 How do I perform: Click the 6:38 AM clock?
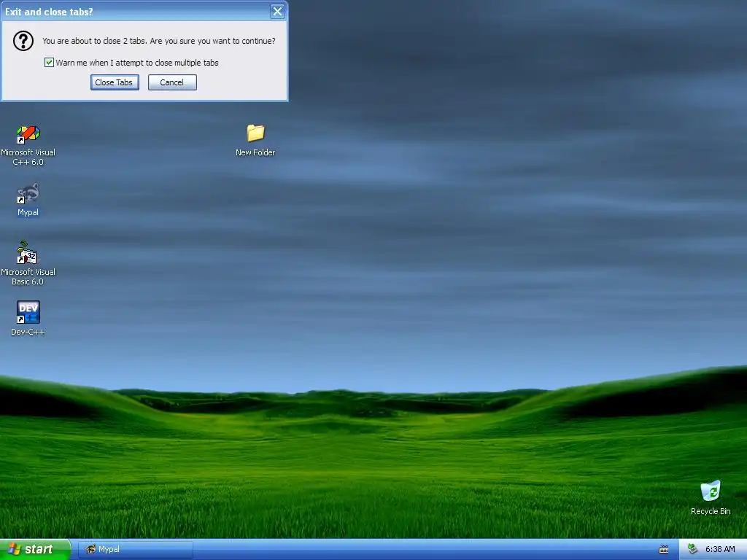(x=720, y=549)
